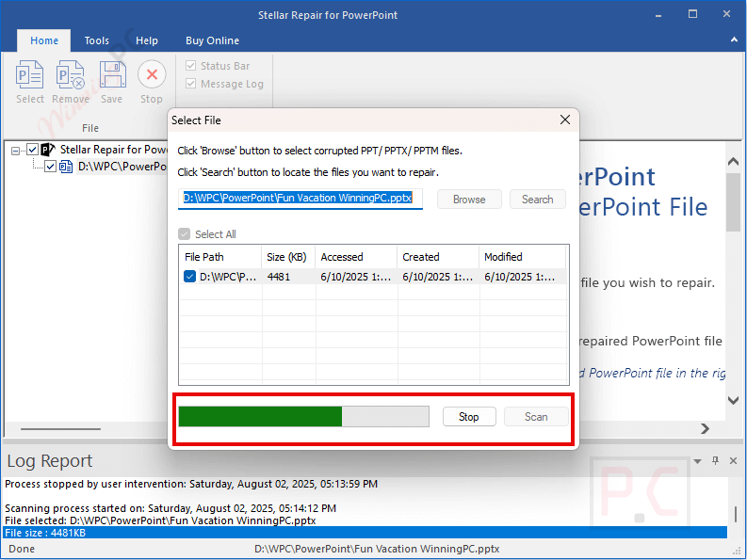
Task: Click the 4481 size cell
Action: coord(279,277)
